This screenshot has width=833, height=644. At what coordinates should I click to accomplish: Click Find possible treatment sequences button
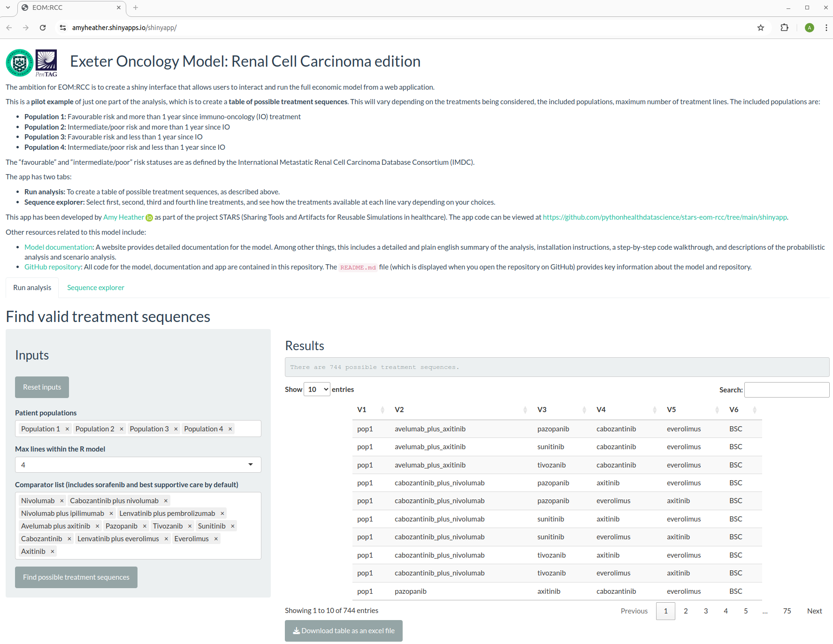coord(76,577)
